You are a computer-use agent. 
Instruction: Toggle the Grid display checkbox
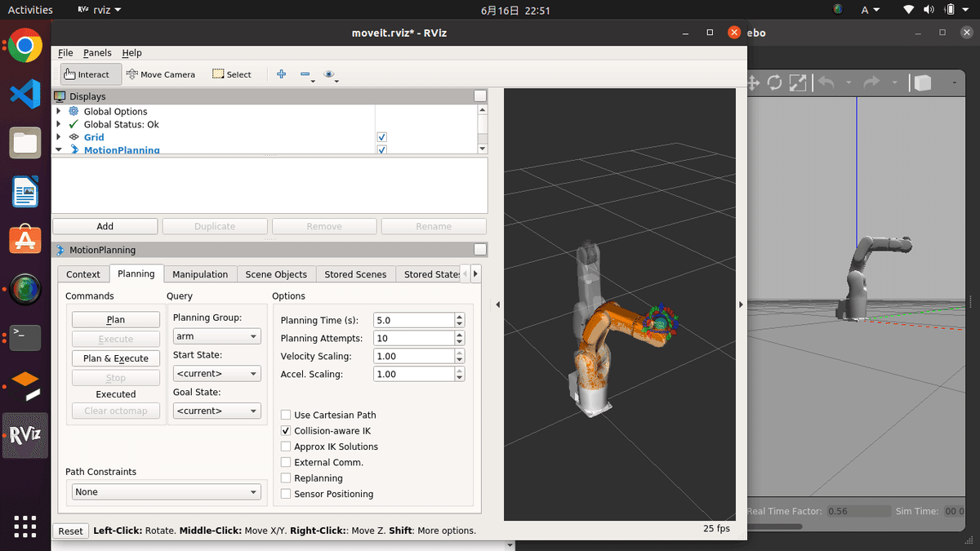381,137
